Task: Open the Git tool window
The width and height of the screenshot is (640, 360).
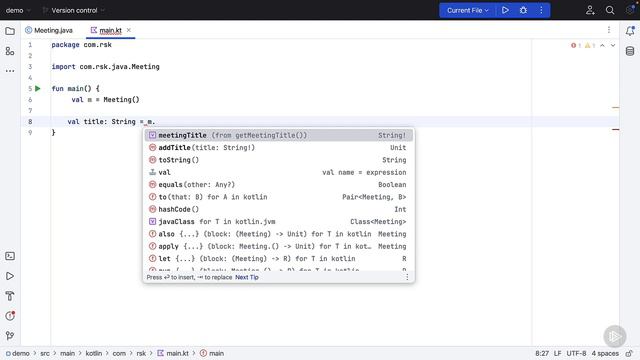Action: (10, 336)
